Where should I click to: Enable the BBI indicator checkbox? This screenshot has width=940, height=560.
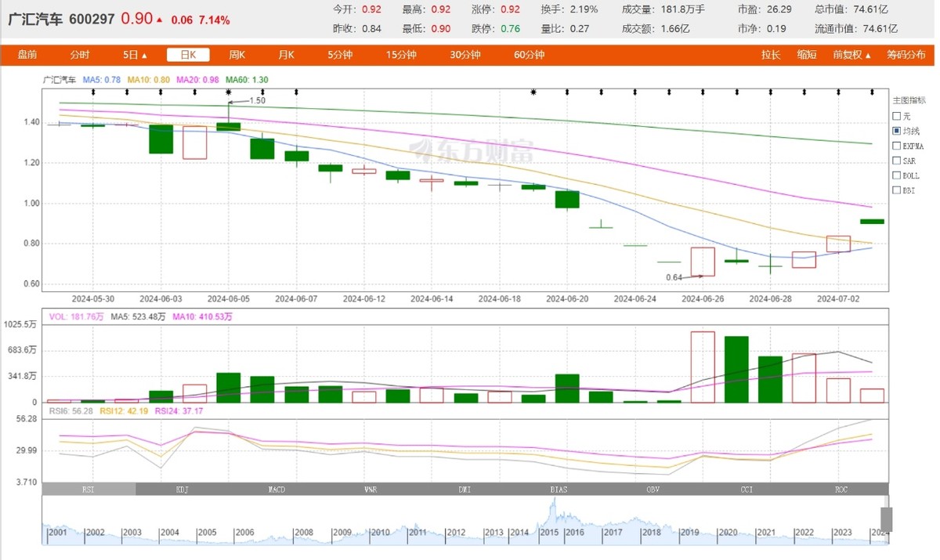896,190
